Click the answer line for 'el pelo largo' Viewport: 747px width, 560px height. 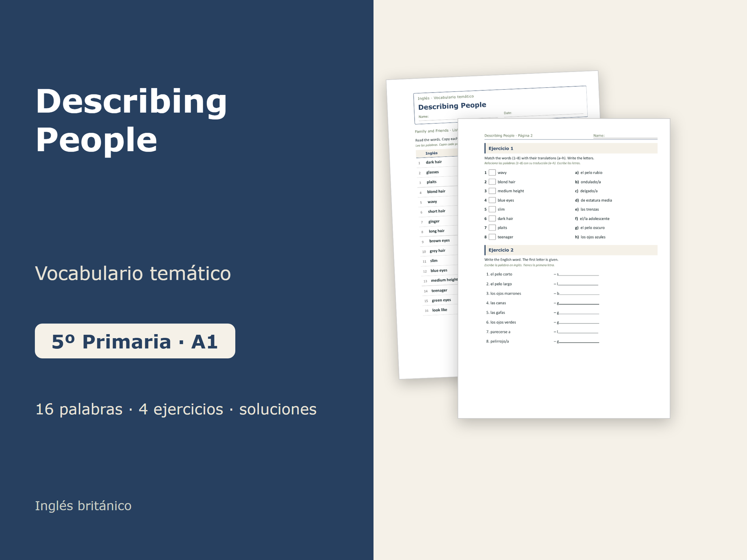(578, 284)
